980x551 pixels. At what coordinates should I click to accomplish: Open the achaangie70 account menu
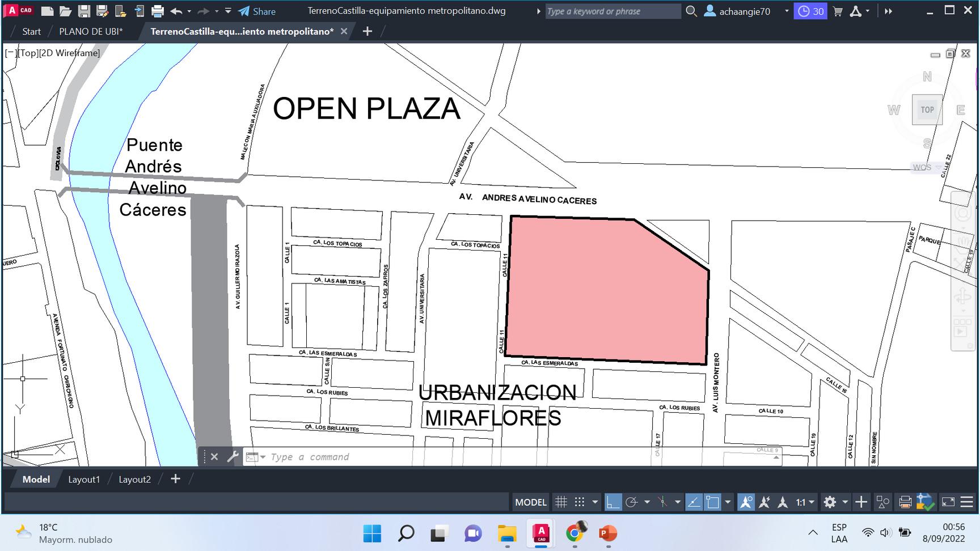(746, 11)
